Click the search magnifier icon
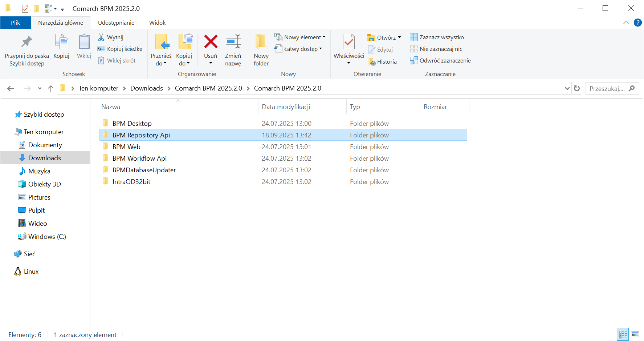The image size is (644, 341). click(632, 88)
